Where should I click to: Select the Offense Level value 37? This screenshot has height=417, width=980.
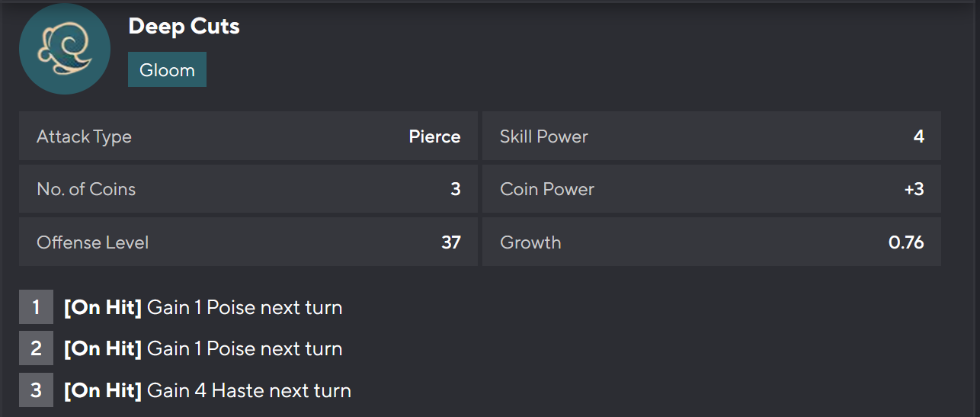click(451, 242)
